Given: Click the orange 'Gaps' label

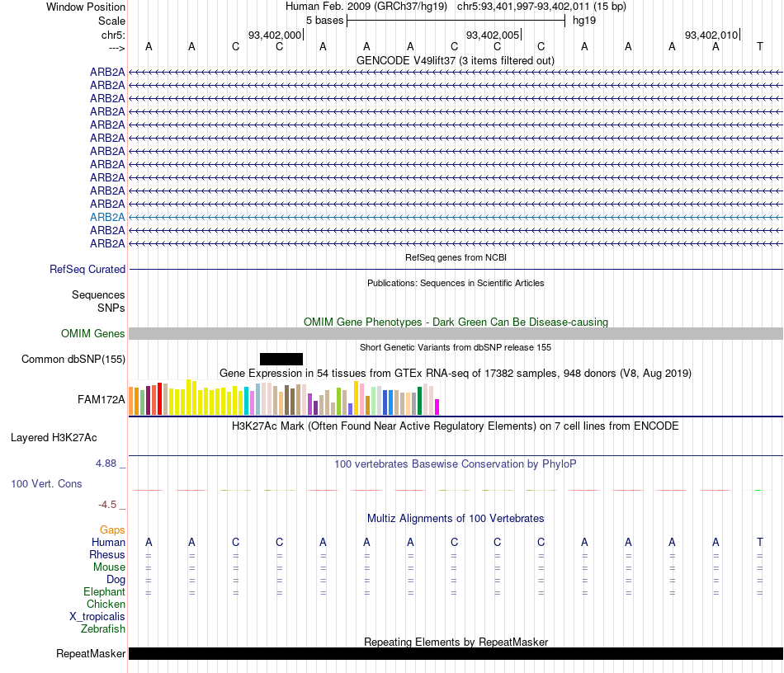Looking at the screenshot, I should 112,529.
